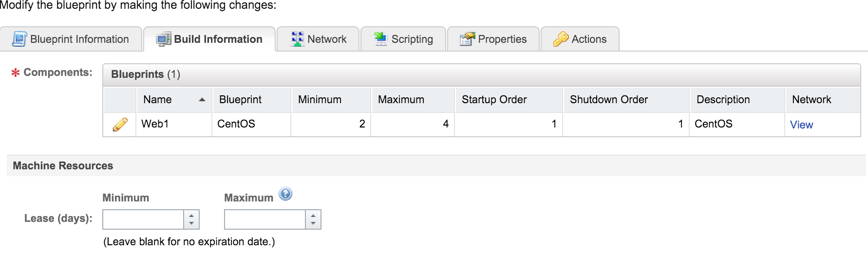The image size is (868, 254).
Task: Decrease the Minimum lease days value
Action: tap(191, 224)
